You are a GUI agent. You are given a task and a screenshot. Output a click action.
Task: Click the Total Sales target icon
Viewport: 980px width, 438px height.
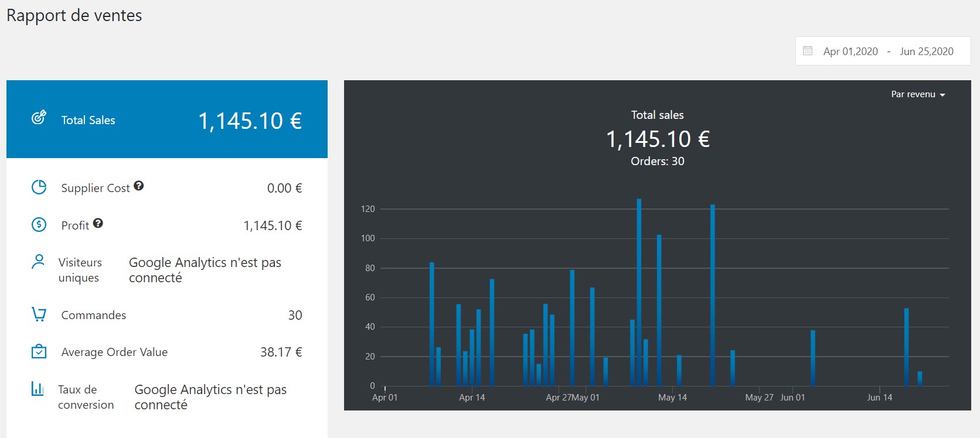39,118
